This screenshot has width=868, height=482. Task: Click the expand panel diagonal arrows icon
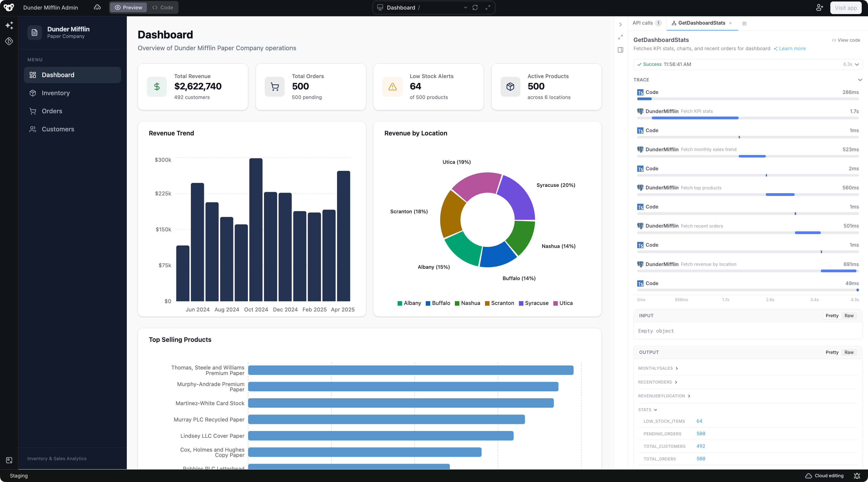620,37
